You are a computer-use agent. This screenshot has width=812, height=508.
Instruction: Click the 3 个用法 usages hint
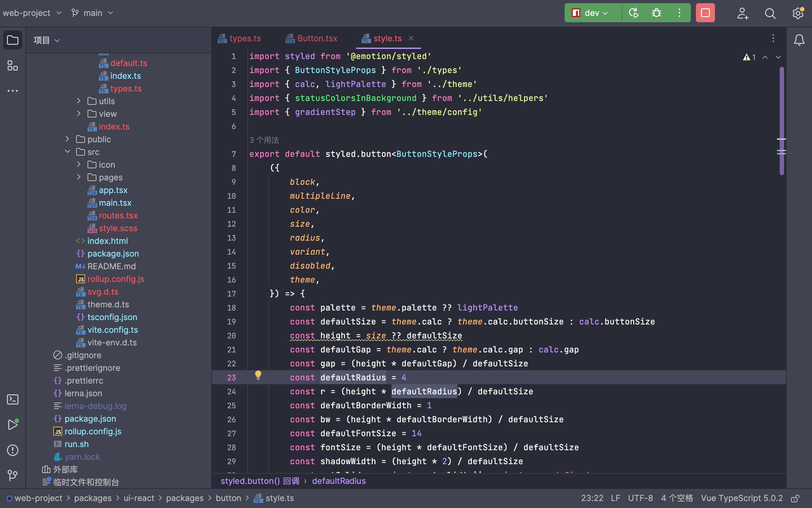[264, 140]
